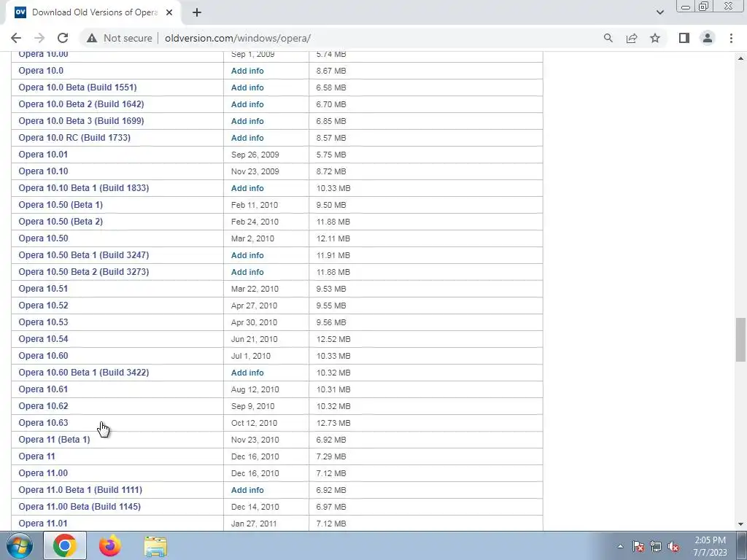Launch Firefox from the taskbar
Screen dimensions: 747x560
tap(110, 545)
